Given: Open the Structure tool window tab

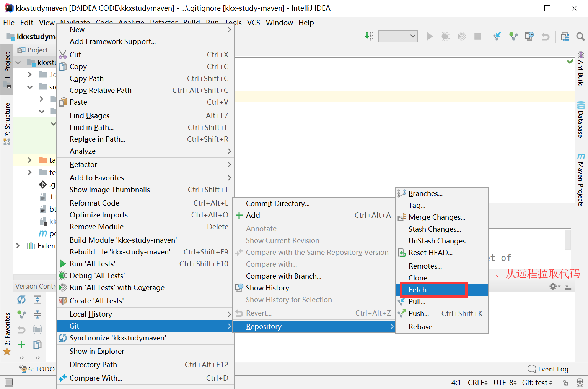Looking at the screenshot, I should point(7,124).
